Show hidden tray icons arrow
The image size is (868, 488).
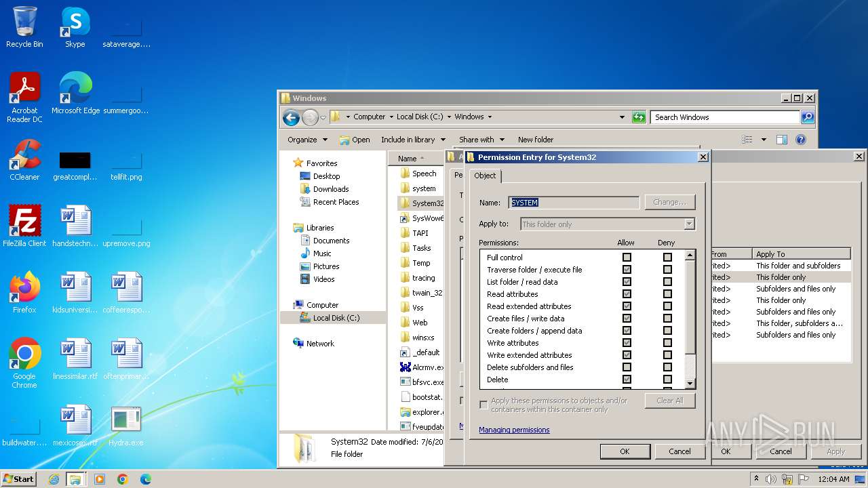click(756, 479)
